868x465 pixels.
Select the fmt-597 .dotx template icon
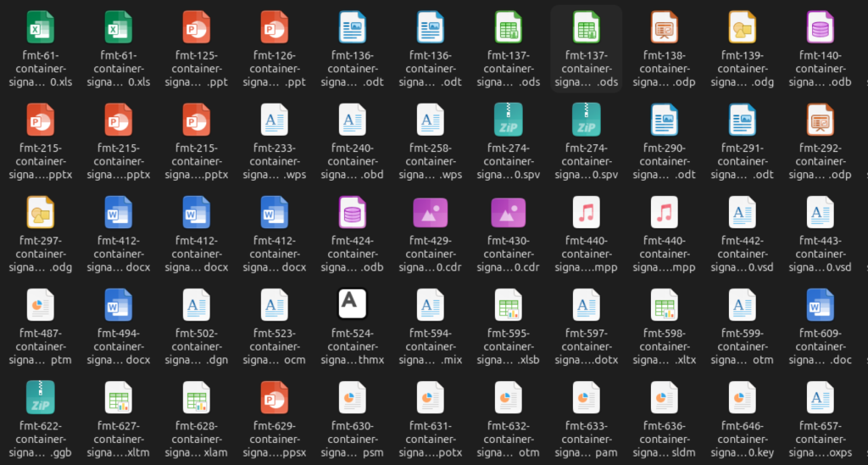(x=587, y=305)
